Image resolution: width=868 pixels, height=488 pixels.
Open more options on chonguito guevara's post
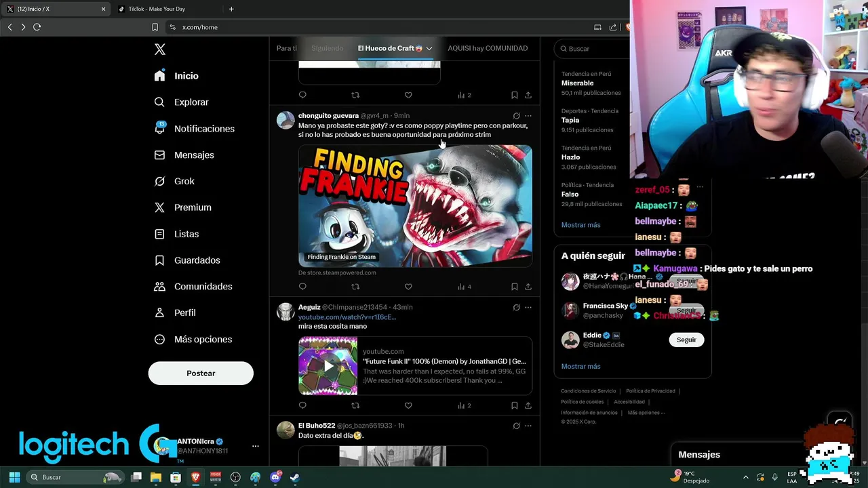[528, 116]
